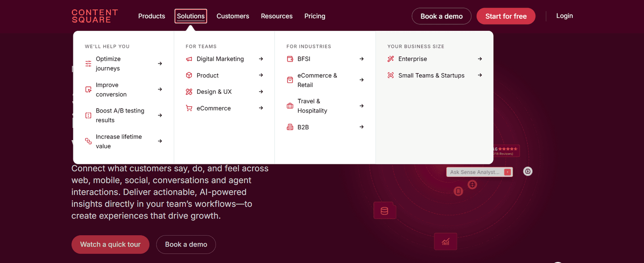Click the arrow next to Digital Marketing

[x=261, y=59]
